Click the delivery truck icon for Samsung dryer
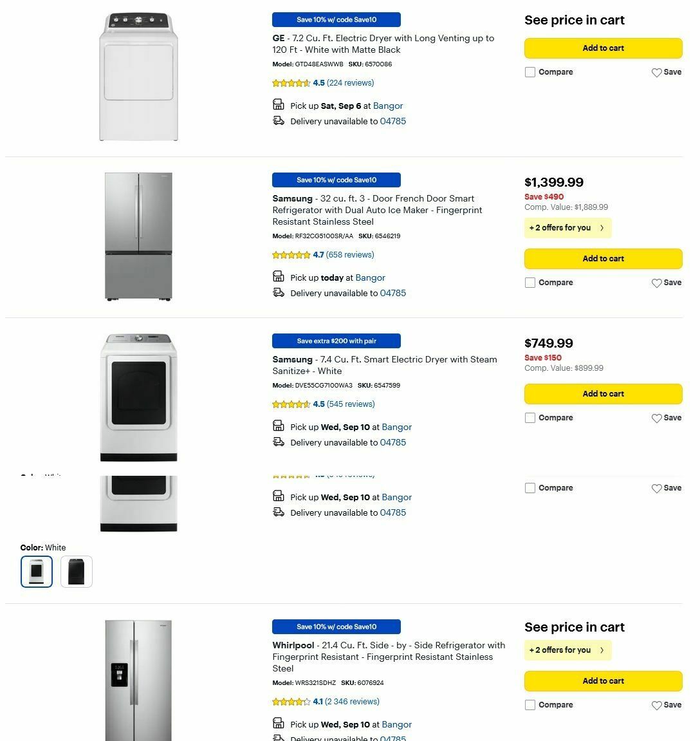This screenshot has height=741, width=700. click(x=278, y=442)
